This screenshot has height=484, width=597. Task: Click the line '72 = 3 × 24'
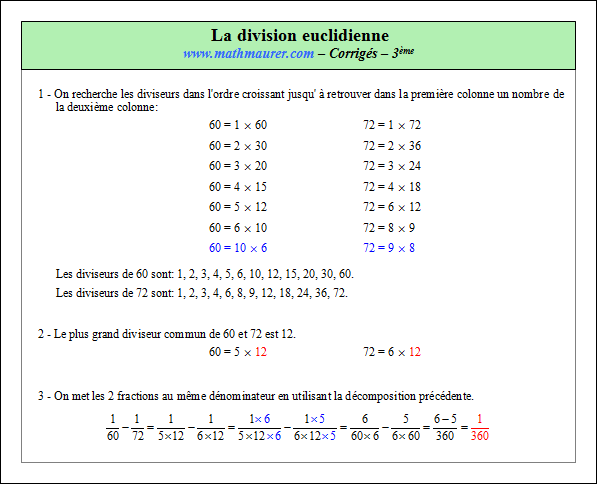pos(392,166)
